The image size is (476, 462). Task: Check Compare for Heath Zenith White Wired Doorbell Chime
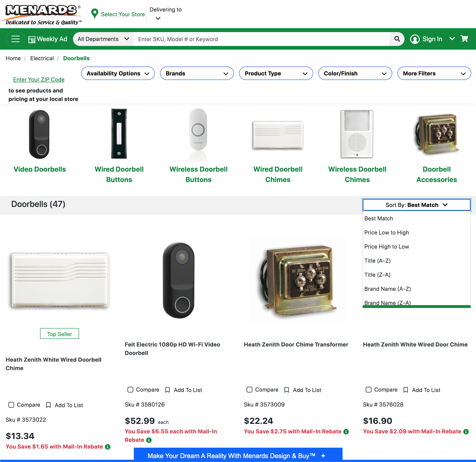coord(11,405)
